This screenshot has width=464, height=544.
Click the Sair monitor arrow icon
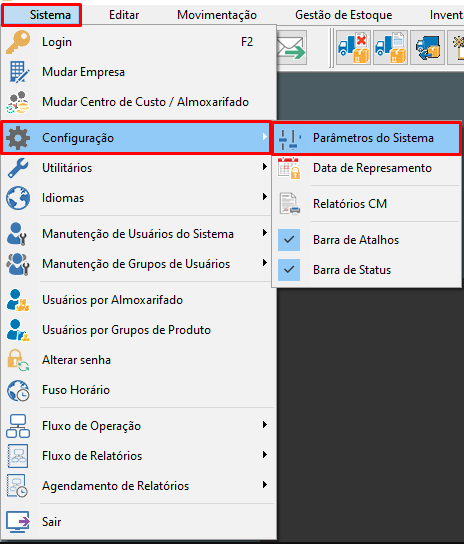18,522
